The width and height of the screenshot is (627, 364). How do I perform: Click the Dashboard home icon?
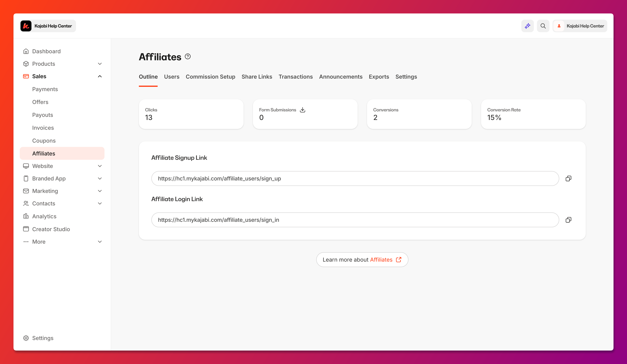coord(26,51)
